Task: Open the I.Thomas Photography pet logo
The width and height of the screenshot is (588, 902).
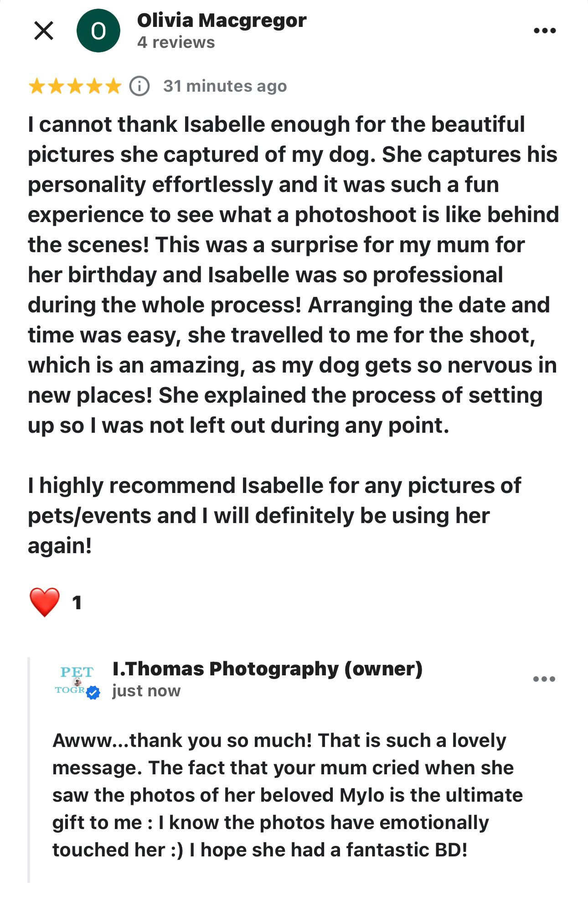Action: click(x=76, y=679)
